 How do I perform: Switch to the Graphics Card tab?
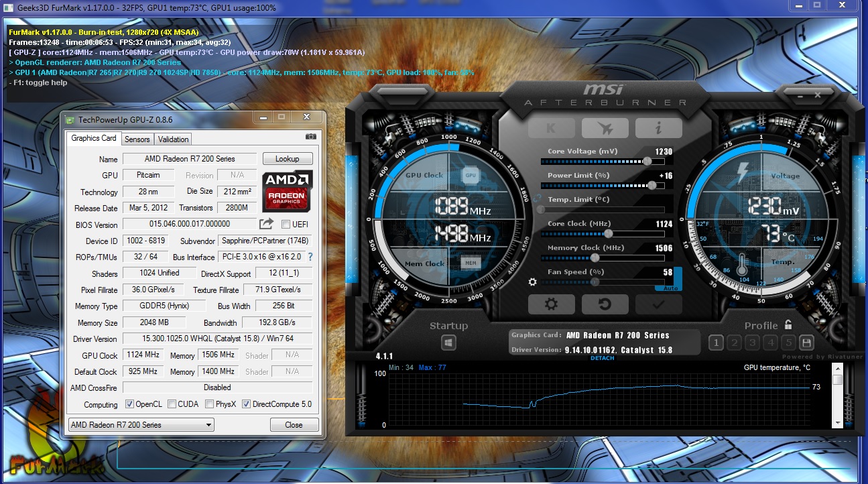(x=94, y=138)
